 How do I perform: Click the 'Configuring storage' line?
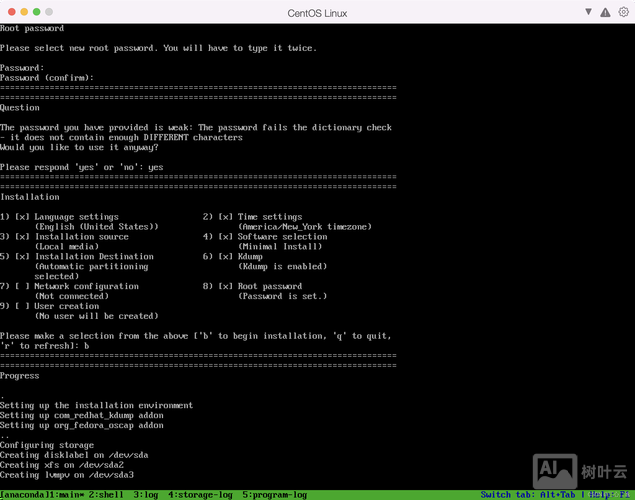click(x=47, y=445)
